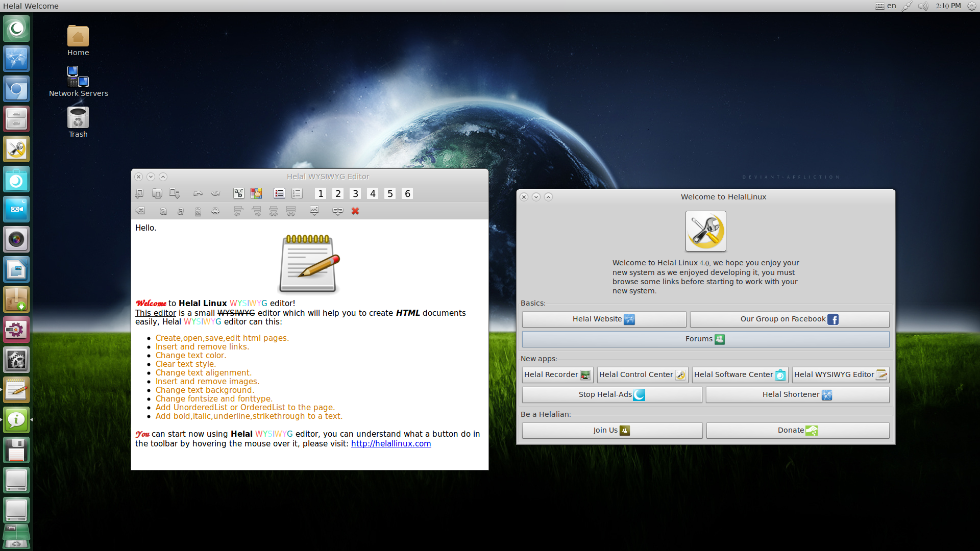Select Join Us in Be a Helalian section
The width and height of the screenshot is (980, 551).
pyautogui.click(x=610, y=430)
